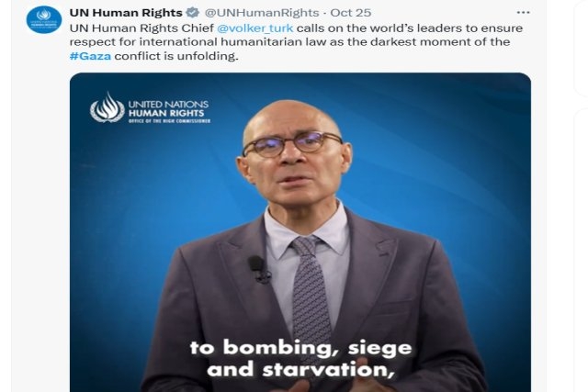Follow the @volker_turk mention
The height and width of the screenshot is (392, 588).
255,28
